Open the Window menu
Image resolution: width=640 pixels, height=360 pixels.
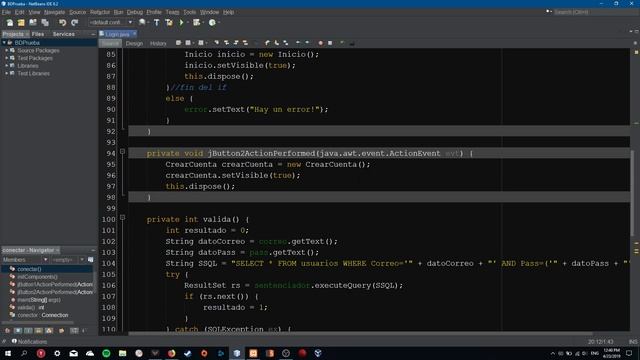(x=209, y=12)
